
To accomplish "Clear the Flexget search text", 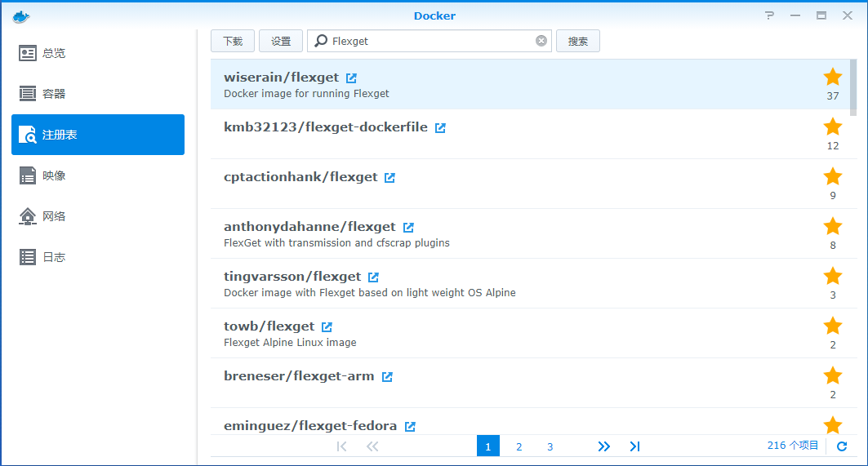I will 541,41.
